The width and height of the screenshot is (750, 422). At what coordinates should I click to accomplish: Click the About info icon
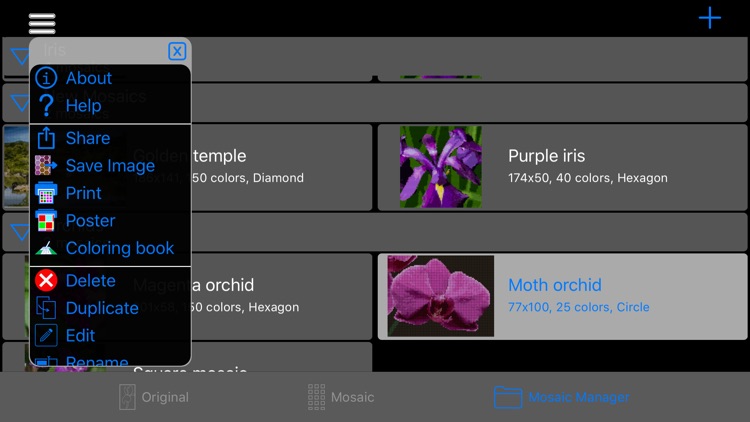[46, 78]
